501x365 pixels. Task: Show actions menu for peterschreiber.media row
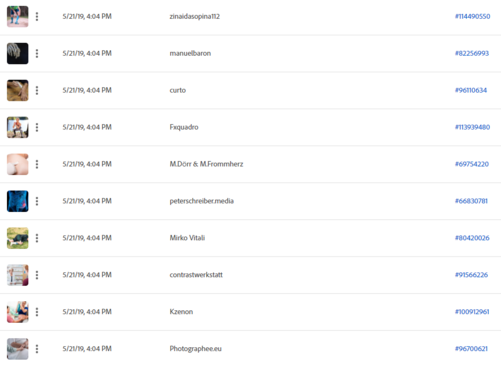(37, 201)
